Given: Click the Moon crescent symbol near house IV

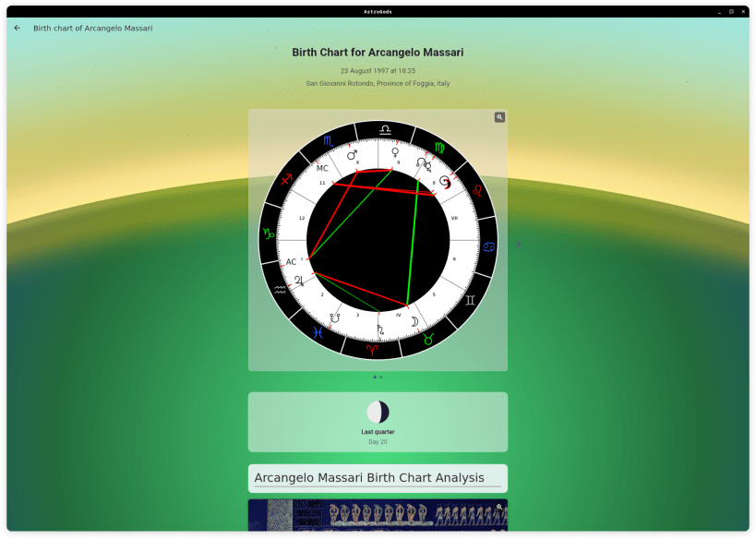Looking at the screenshot, I should (x=414, y=321).
